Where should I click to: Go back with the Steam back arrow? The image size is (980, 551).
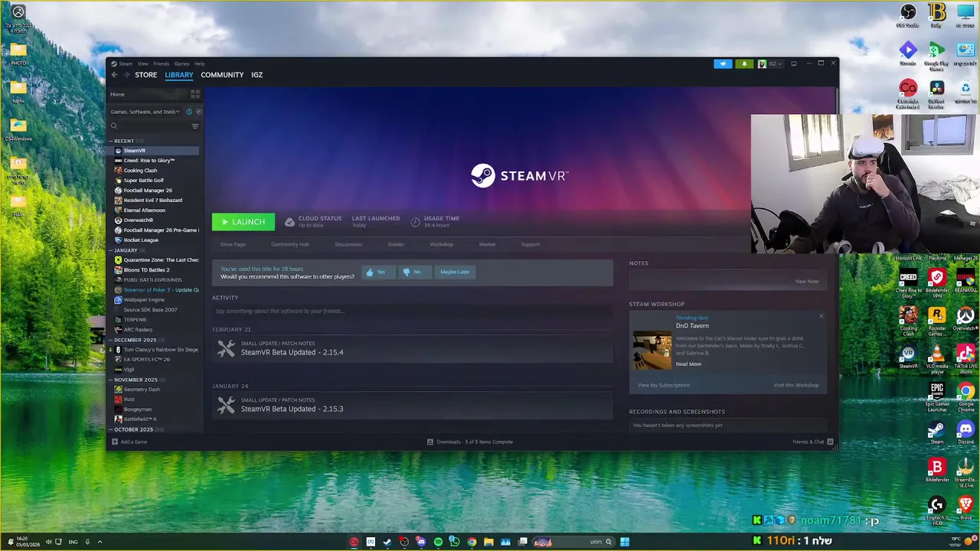click(115, 75)
